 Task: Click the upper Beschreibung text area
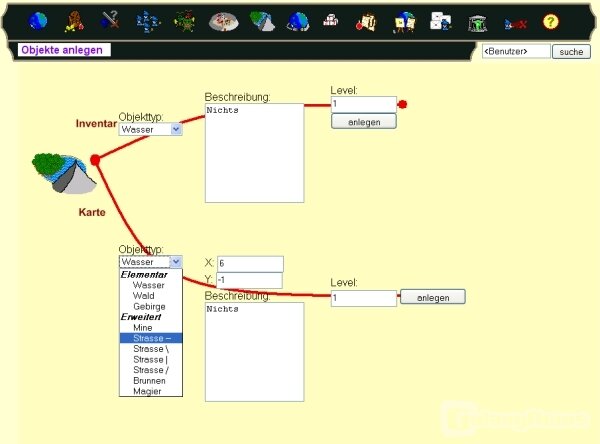click(254, 153)
